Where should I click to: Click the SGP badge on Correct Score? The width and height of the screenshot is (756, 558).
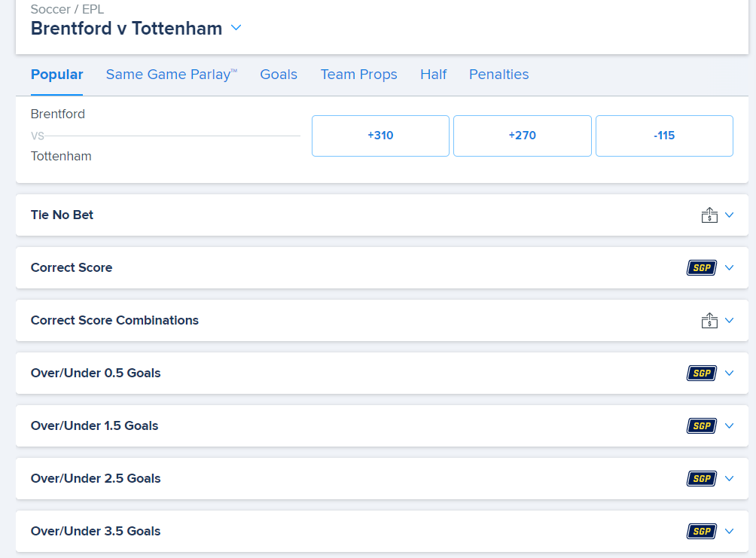702,267
